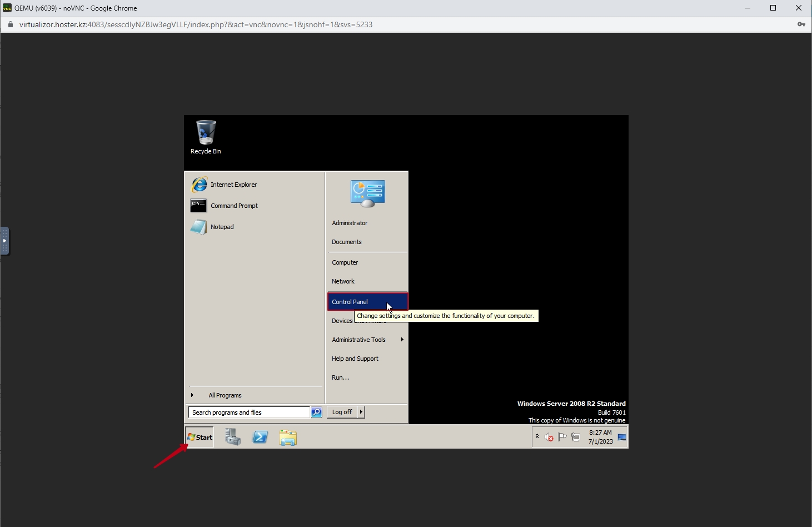
Task: Open the Recycle Bin desktop icon
Action: pos(206,137)
